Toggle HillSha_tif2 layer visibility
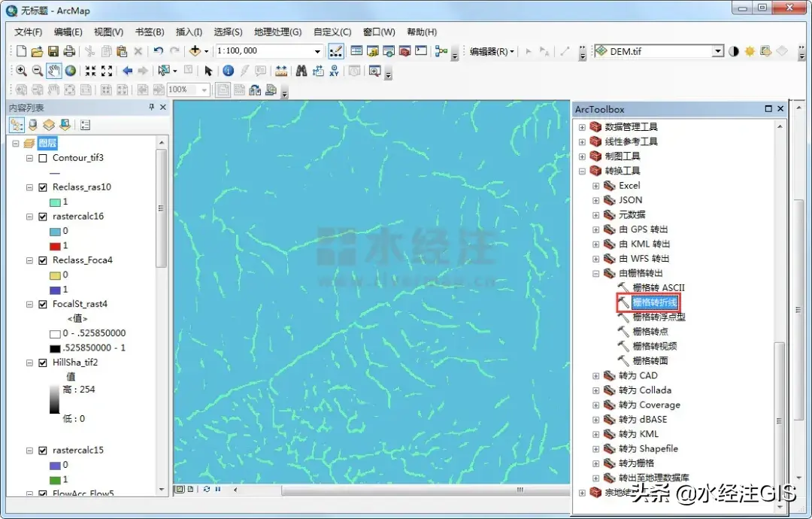The height and width of the screenshot is (519, 812). pos(43,363)
